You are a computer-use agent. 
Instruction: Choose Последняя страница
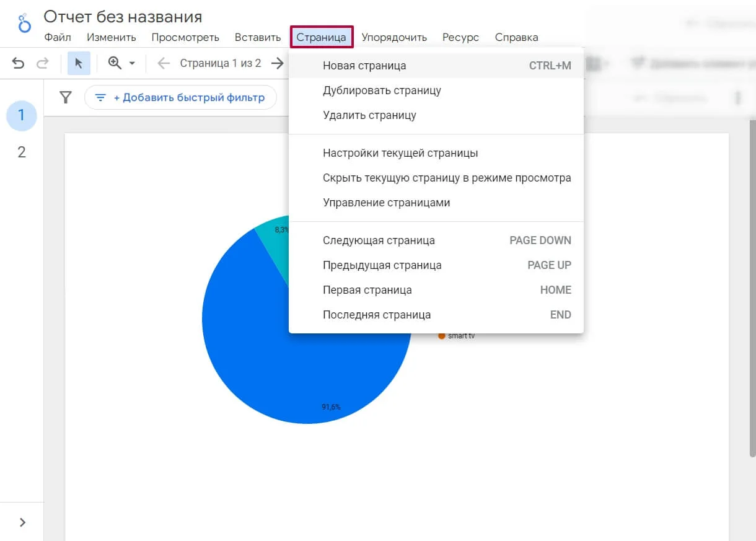tap(436, 315)
